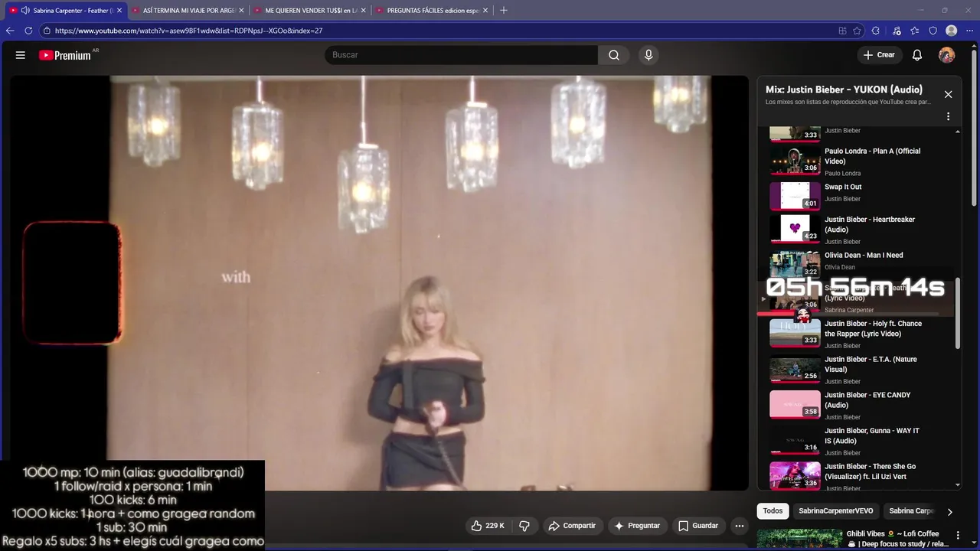The height and width of the screenshot is (551, 980).
Task: Focus the Buscar search field
Action: (x=462, y=55)
